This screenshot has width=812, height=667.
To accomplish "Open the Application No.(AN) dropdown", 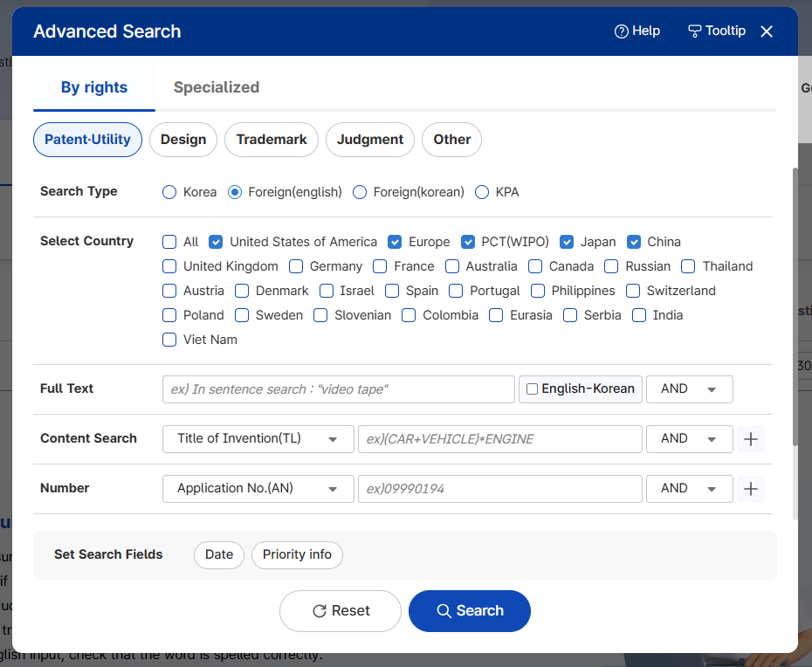I will 258,489.
